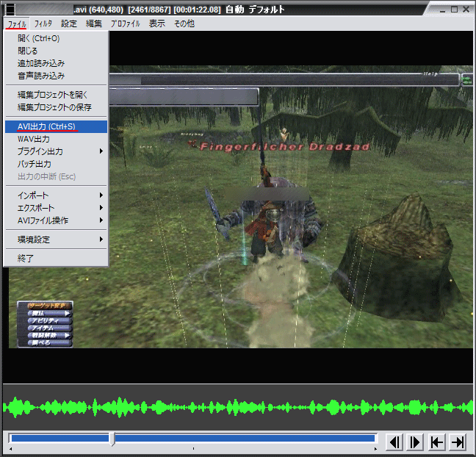Expand the インポート submenu

click(56, 195)
